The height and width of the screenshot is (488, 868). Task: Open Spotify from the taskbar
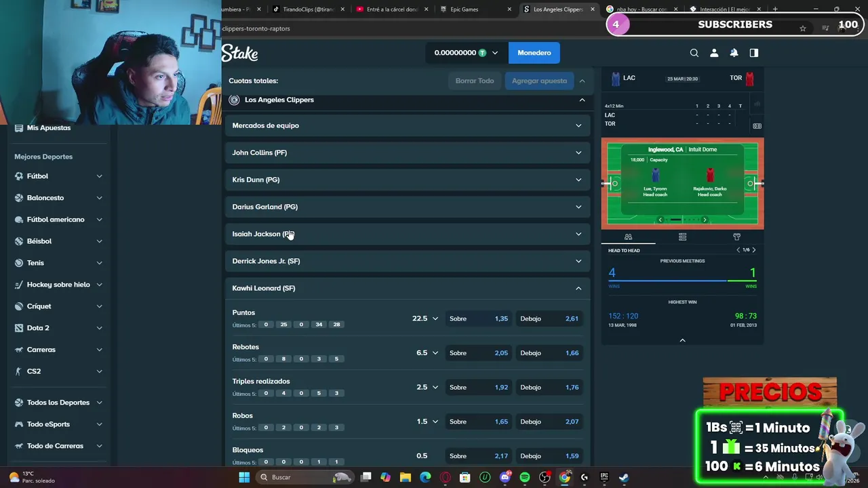click(525, 477)
